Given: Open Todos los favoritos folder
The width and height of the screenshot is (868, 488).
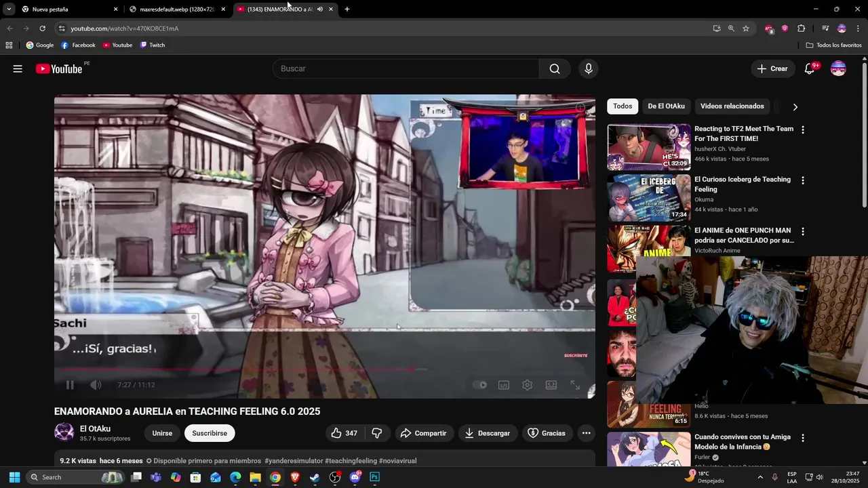Looking at the screenshot, I should 834,45.
